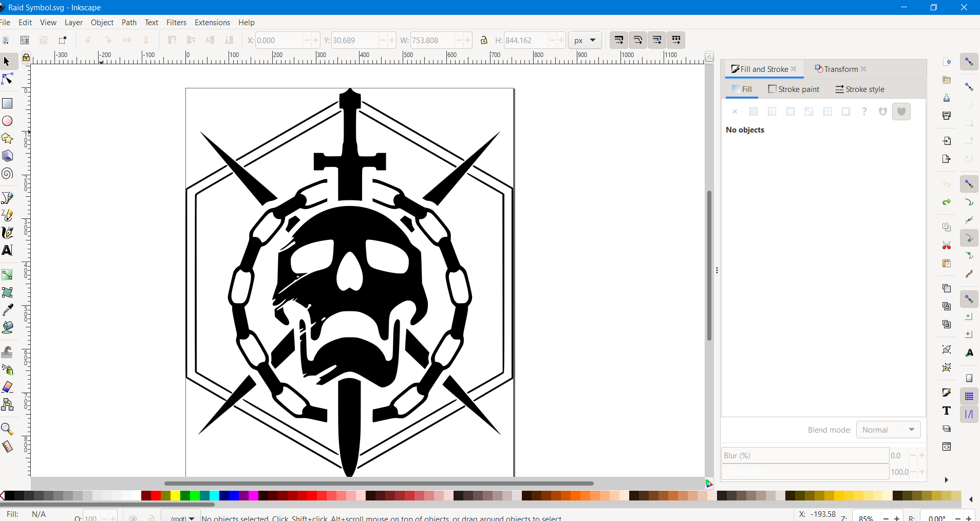Select the Zoom tool

[8, 429]
